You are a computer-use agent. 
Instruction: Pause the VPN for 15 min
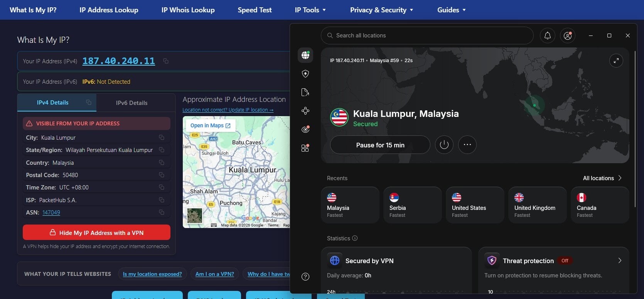[380, 145]
